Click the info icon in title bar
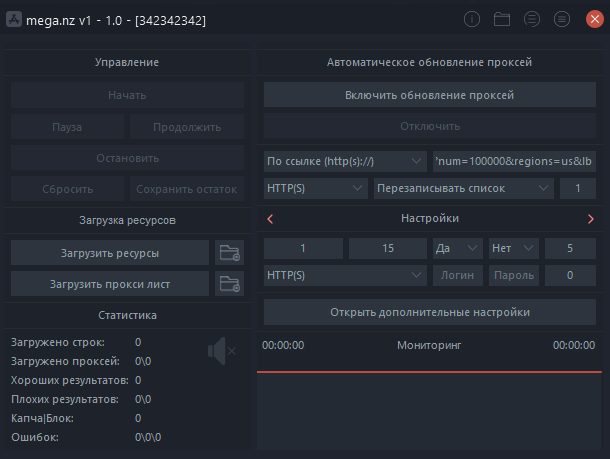610x459 pixels. (473, 19)
